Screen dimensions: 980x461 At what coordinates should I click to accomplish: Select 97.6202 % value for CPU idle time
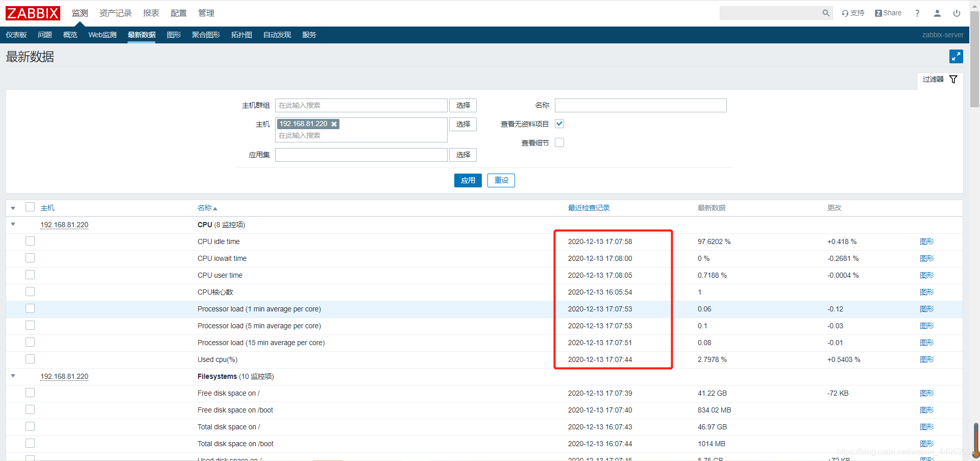pyautogui.click(x=714, y=241)
